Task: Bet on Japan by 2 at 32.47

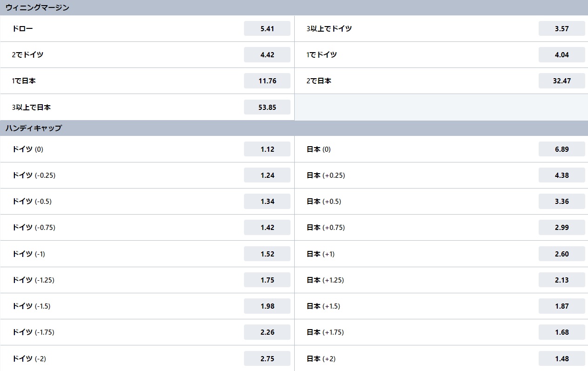Action: tap(562, 81)
